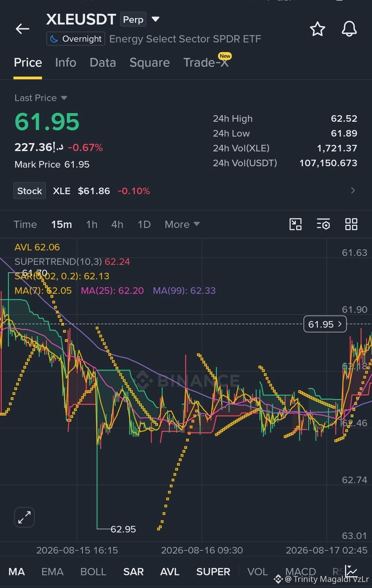Image resolution: width=372 pixels, height=588 pixels.
Task: Open the multi-chart grid layout icon
Action: pyautogui.click(x=351, y=224)
